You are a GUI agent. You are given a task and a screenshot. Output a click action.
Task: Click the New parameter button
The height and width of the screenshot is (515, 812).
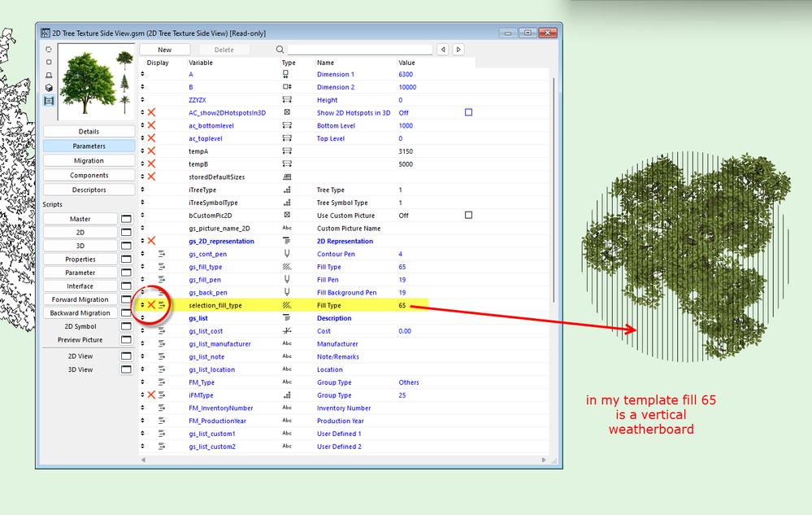[x=165, y=50]
